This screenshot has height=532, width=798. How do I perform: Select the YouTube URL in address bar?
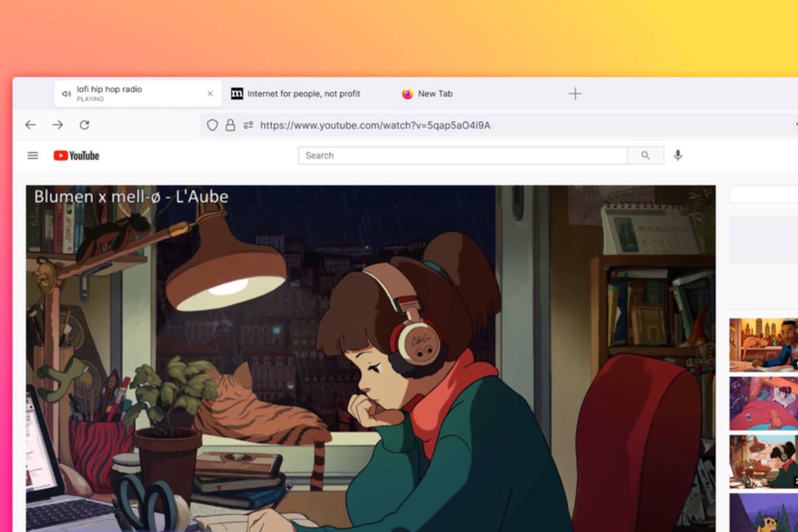click(x=375, y=125)
